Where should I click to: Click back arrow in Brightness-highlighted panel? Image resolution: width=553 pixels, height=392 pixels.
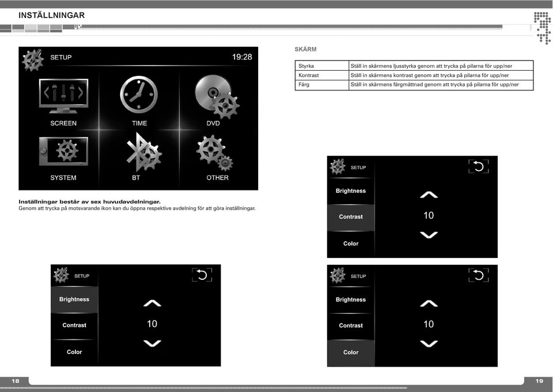click(202, 275)
